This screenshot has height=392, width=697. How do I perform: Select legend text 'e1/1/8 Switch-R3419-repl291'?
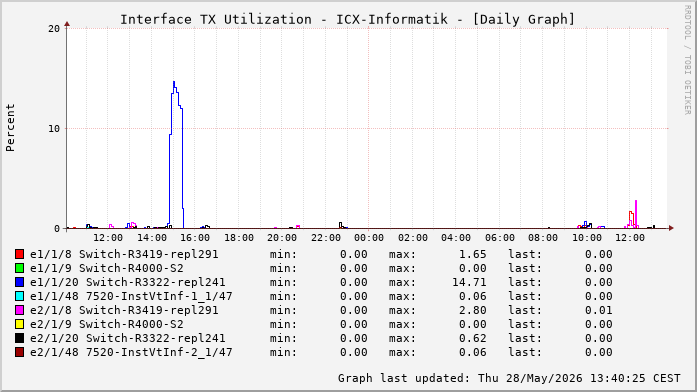pos(124,254)
